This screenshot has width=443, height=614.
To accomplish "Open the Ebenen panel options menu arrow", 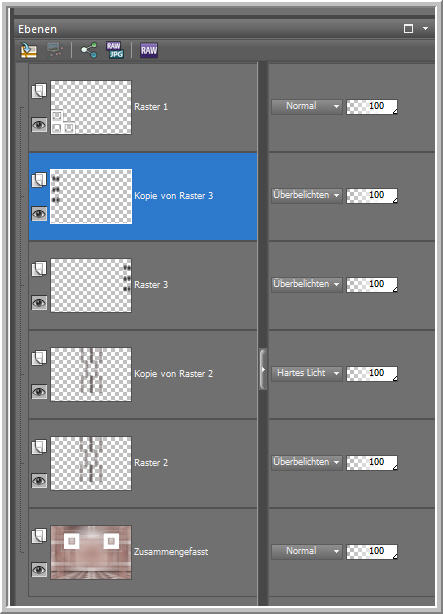I will (x=425, y=29).
